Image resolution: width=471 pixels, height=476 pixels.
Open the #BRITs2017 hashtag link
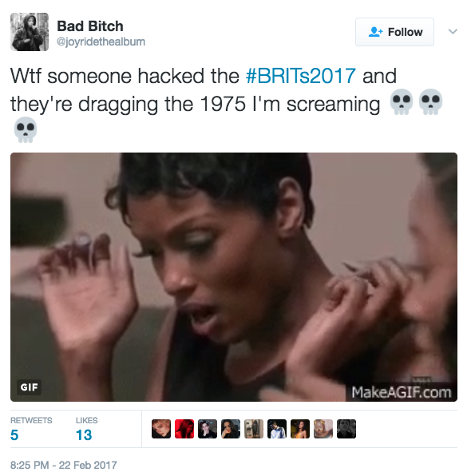[x=300, y=76]
